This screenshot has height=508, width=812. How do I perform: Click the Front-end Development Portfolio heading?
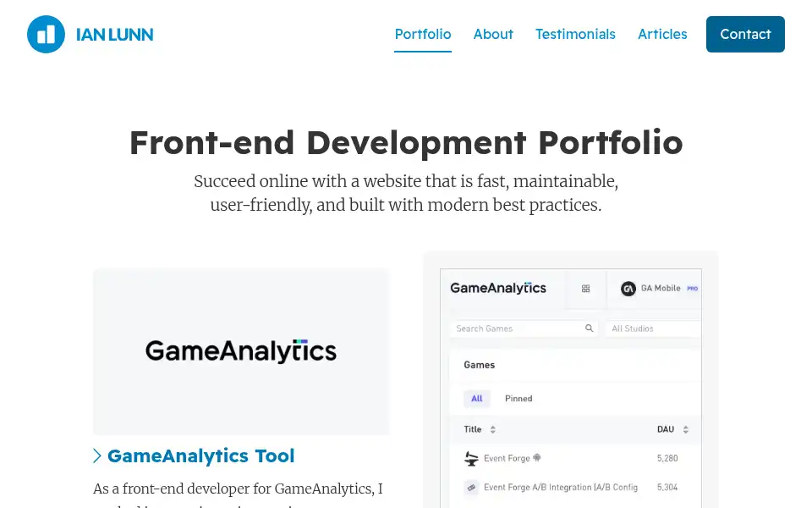[406, 142]
